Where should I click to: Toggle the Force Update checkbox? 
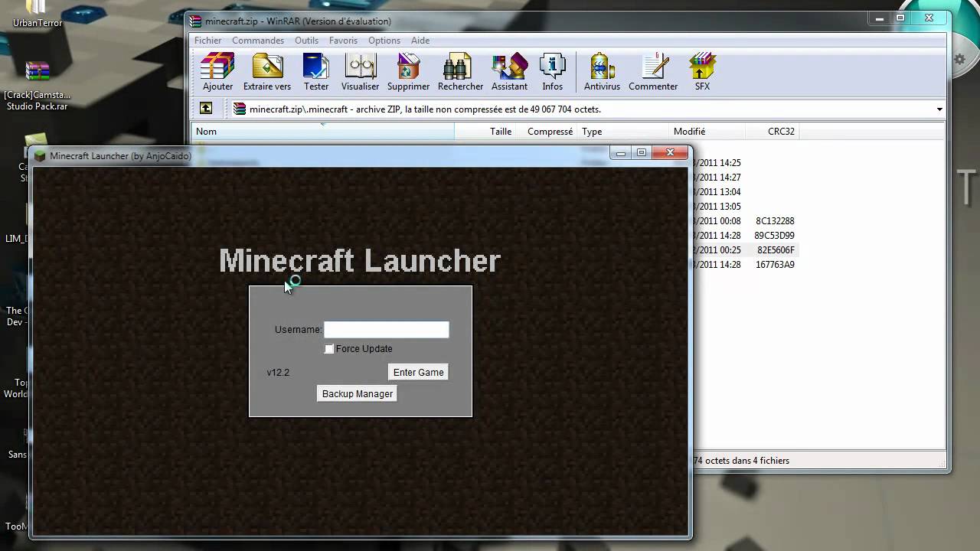(329, 349)
